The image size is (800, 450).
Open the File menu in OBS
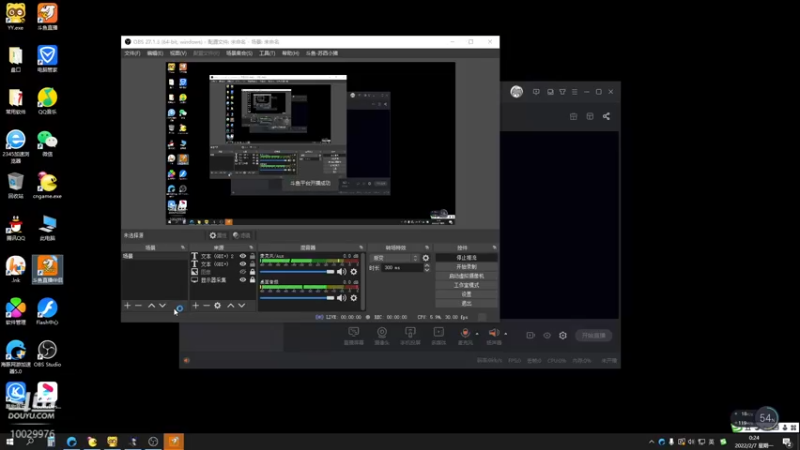132,53
